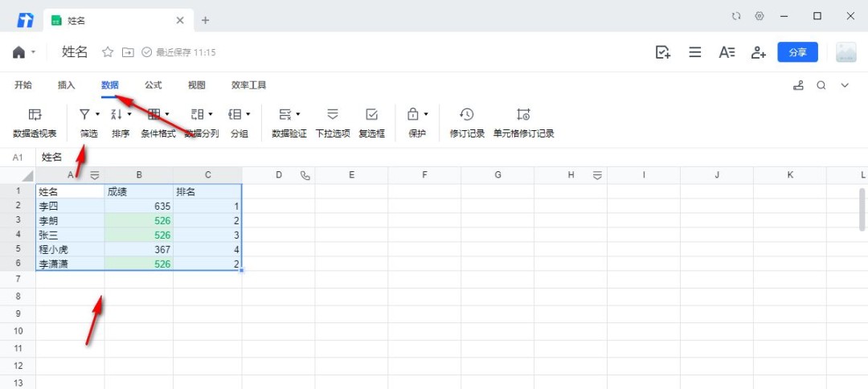The width and height of the screenshot is (868, 389).
Task: Expand the 分组 dropdown arrow
Action: pyautogui.click(x=248, y=115)
